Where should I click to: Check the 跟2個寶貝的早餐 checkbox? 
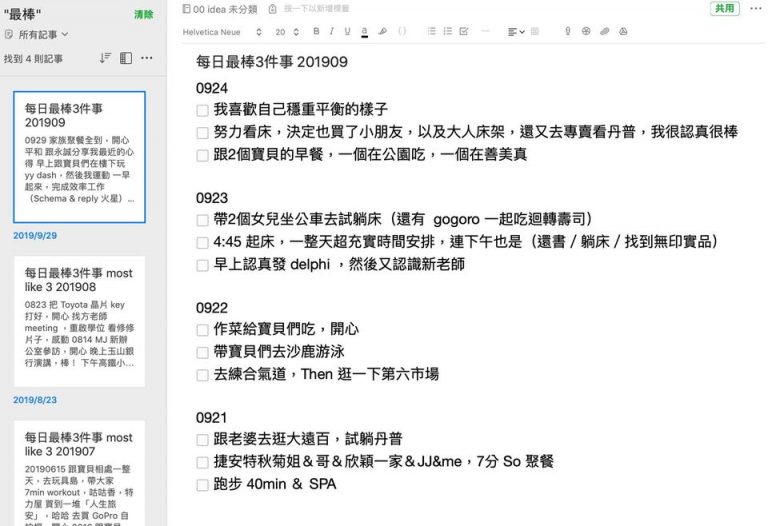[x=202, y=156]
